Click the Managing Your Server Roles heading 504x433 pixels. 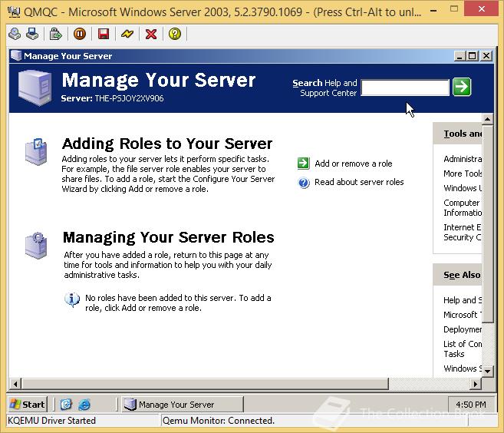click(x=169, y=238)
